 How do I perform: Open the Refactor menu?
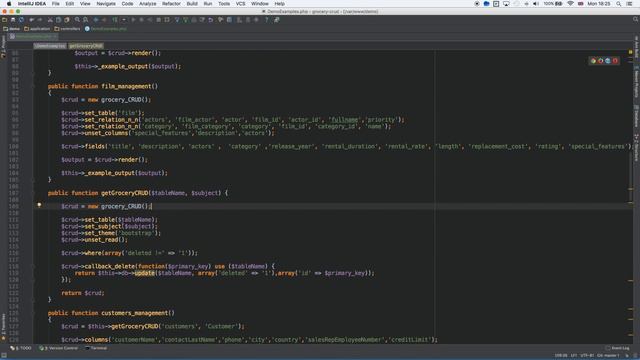point(171,4)
